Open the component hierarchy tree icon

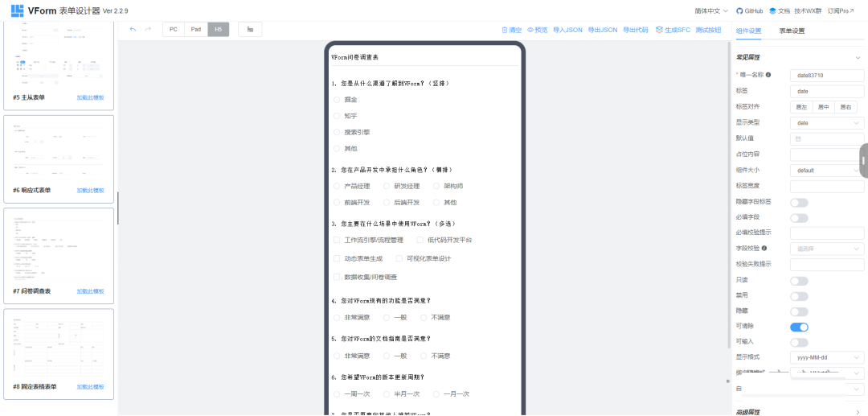(250, 29)
